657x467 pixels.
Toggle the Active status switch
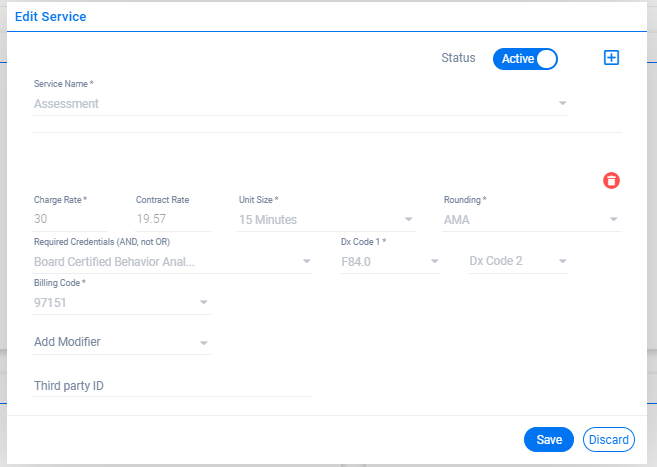tap(525, 59)
